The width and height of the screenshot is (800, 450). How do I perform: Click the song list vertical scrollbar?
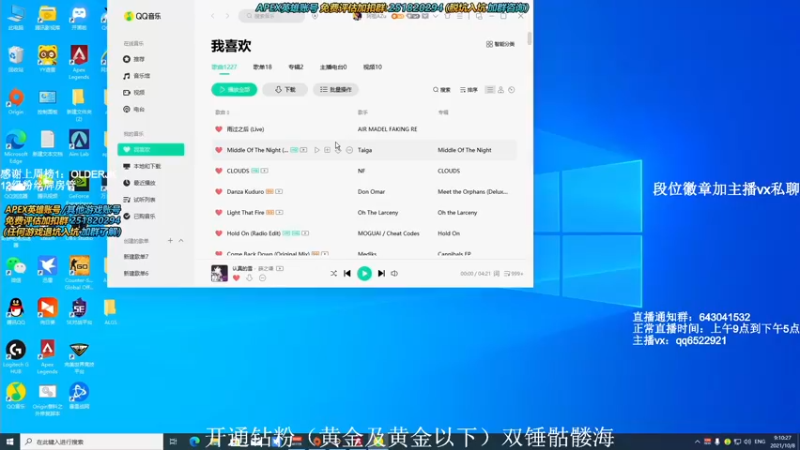530,38
